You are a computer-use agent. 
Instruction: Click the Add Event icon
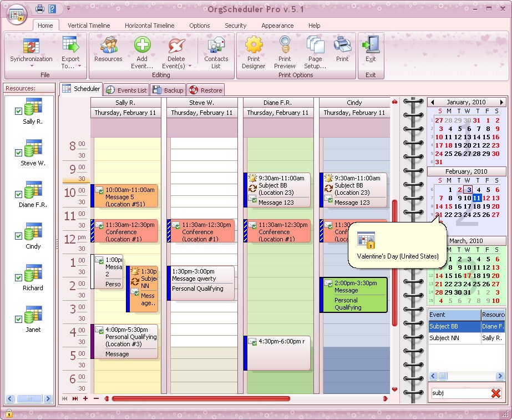(143, 44)
